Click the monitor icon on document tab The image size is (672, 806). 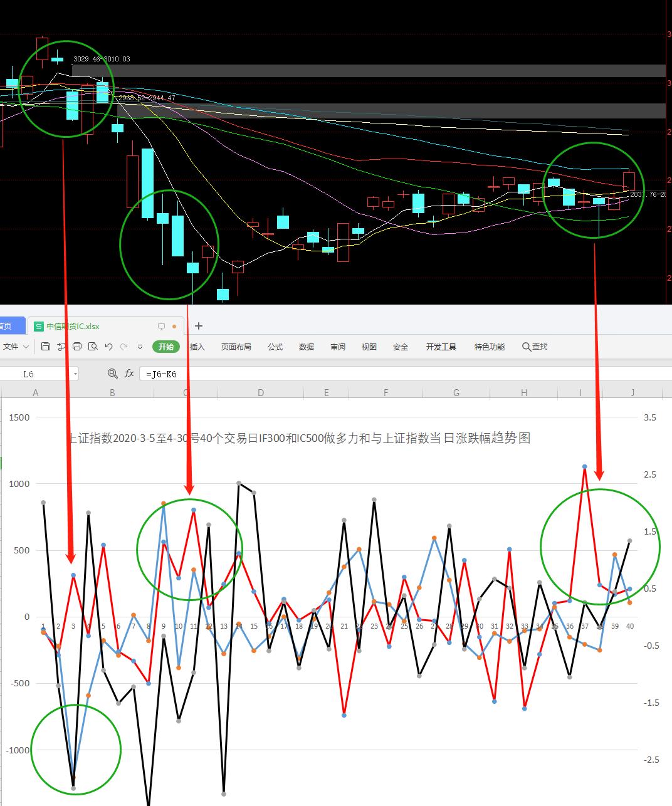tap(161, 327)
